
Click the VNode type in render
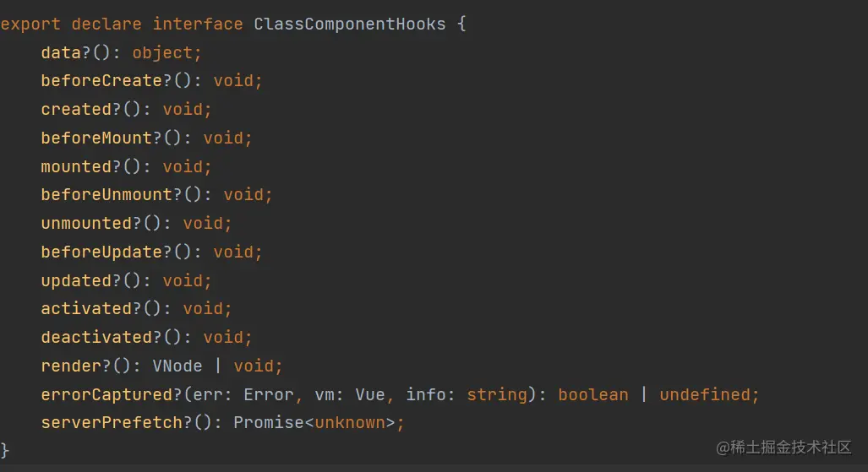[177, 366]
